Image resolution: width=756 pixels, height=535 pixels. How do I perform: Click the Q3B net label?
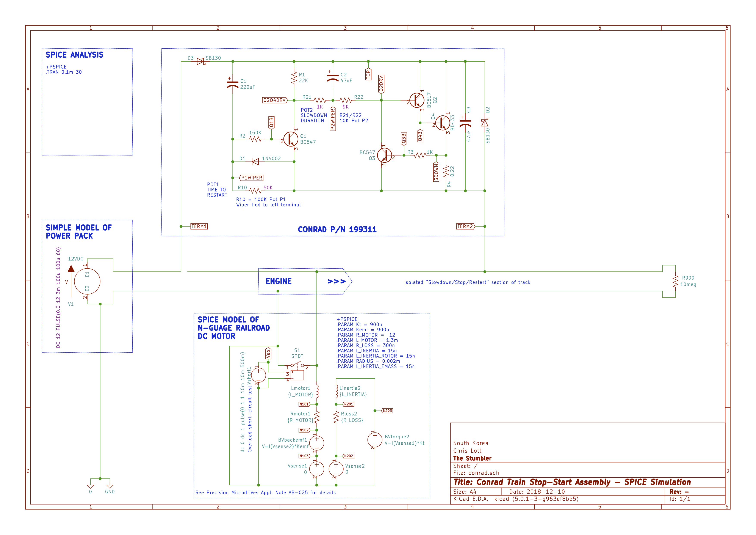click(x=404, y=139)
